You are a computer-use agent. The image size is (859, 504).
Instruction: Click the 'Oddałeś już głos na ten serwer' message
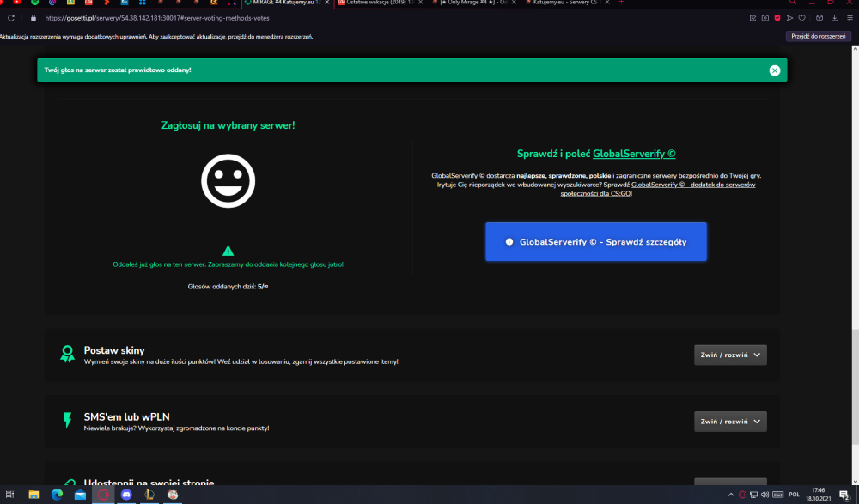pyautogui.click(x=228, y=264)
